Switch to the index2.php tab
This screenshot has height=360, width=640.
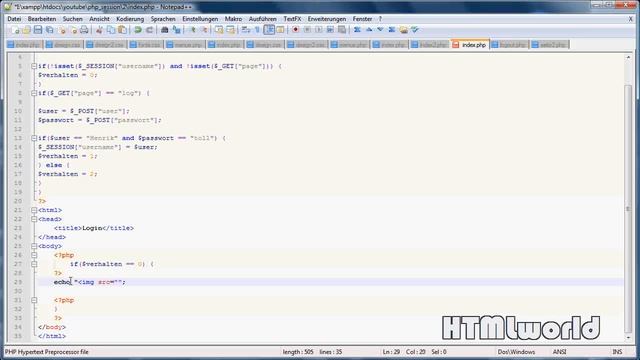pos(429,44)
